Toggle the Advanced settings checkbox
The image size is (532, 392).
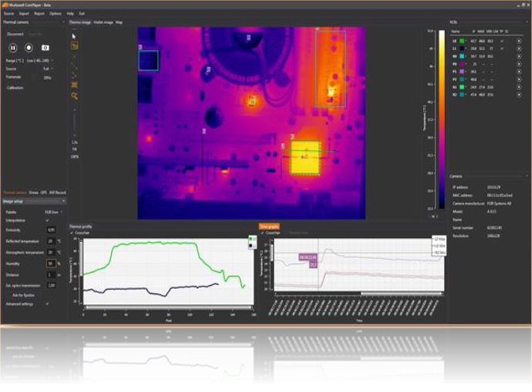point(47,303)
